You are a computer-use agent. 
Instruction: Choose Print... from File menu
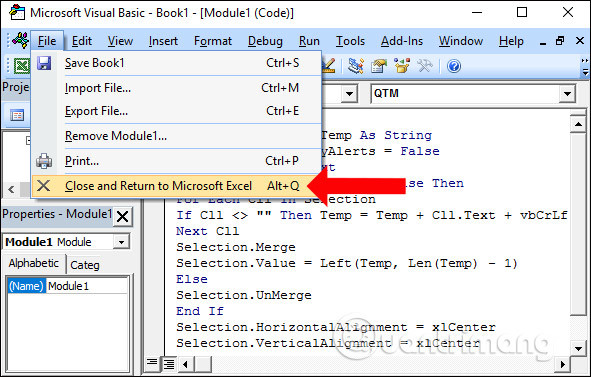(176, 161)
